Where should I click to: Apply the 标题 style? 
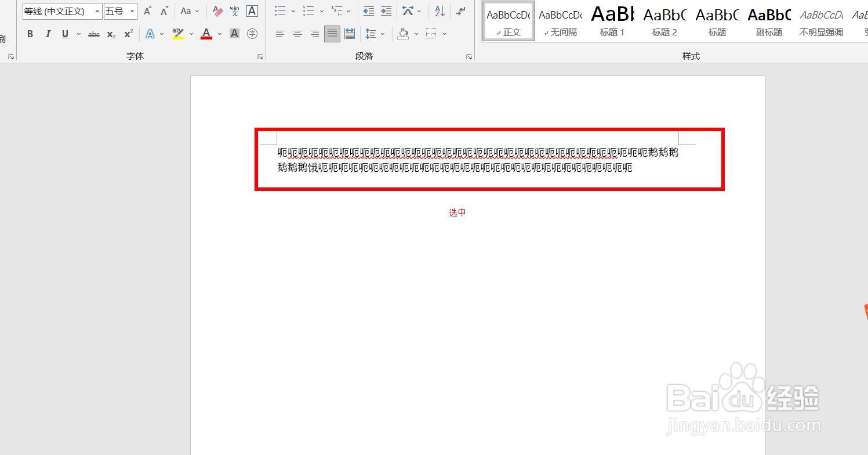(717, 21)
